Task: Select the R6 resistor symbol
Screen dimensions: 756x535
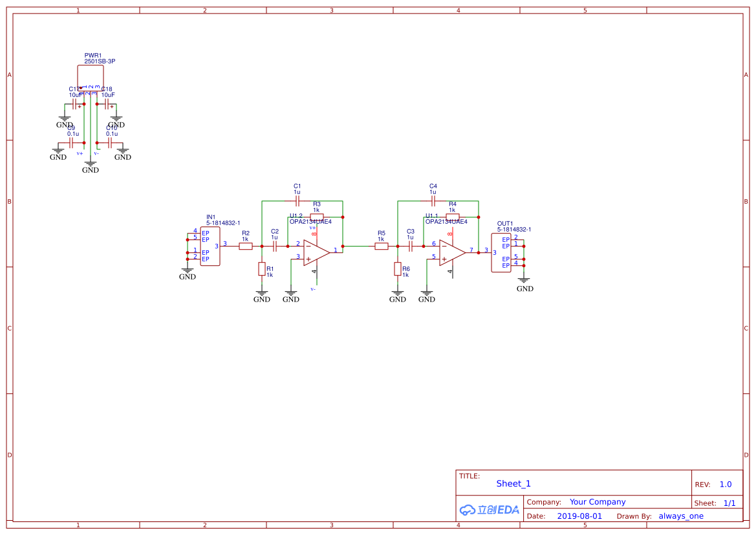Action: 398,268
